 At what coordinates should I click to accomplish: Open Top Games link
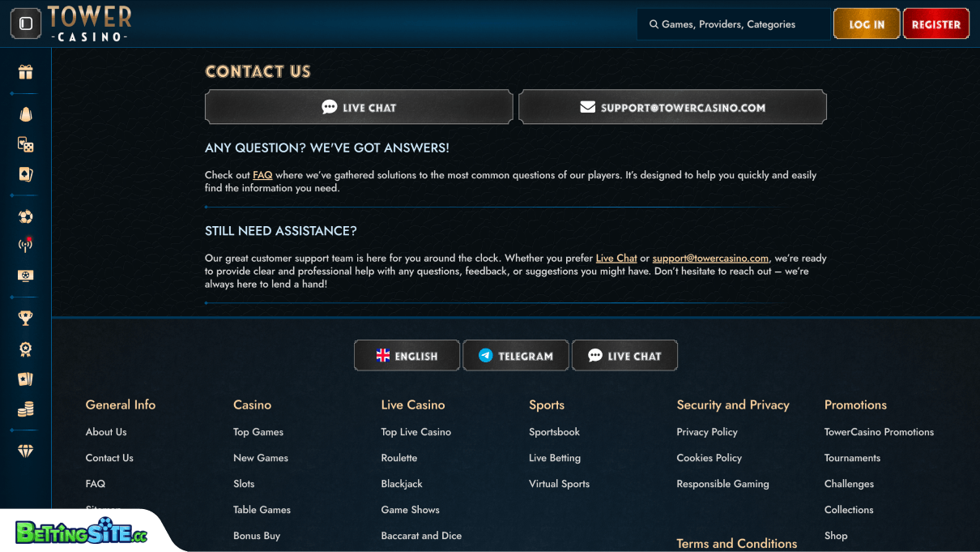pos(258,432)
